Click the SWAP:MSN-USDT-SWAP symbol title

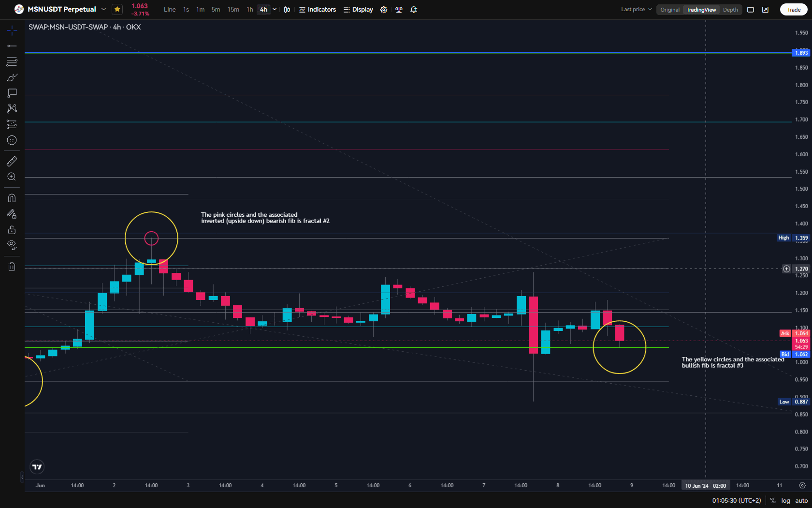[85, 27]
